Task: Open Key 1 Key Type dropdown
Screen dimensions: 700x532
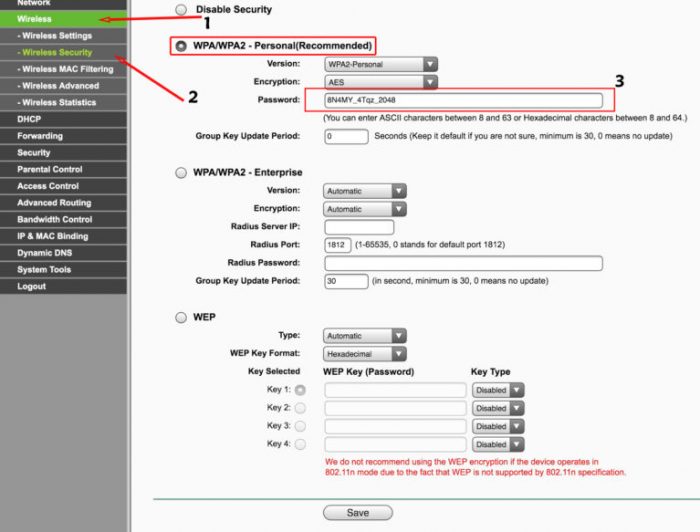Action: 498,390
